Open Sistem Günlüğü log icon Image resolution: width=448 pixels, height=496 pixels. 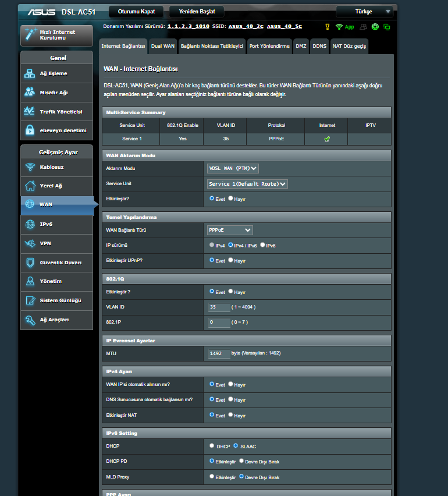pyautogui.click(x=30, y=300)
